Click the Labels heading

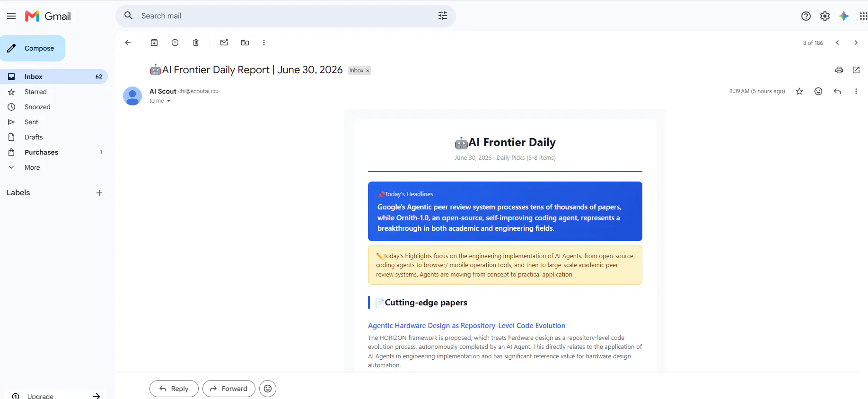coord(18,193)
